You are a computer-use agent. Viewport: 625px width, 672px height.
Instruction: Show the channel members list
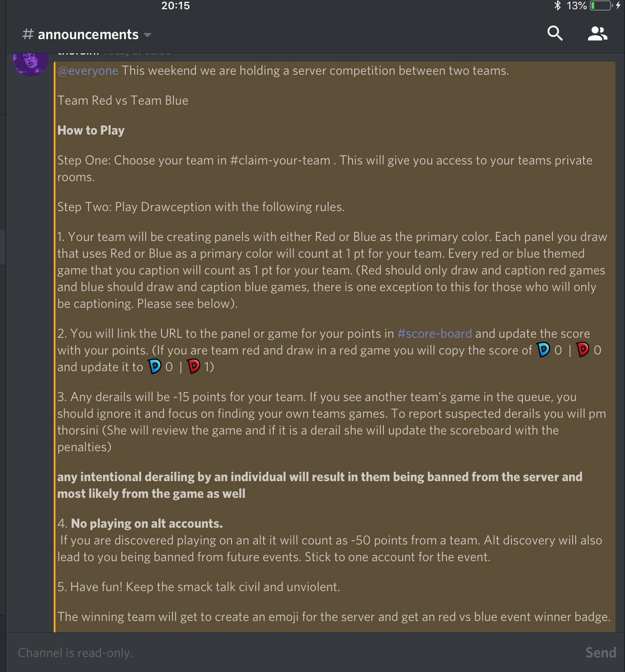click(x=597, y=33)
